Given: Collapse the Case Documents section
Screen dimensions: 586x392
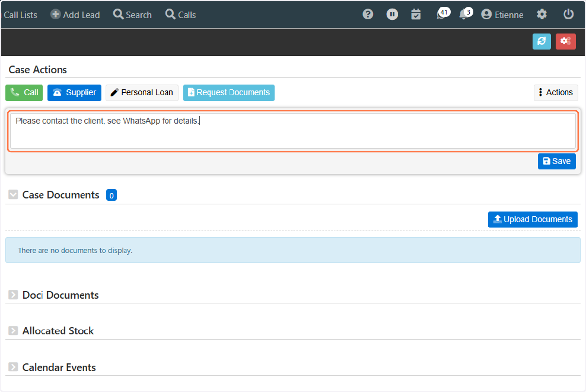Looking at the screenshot, I should click(x=13, y=195).
